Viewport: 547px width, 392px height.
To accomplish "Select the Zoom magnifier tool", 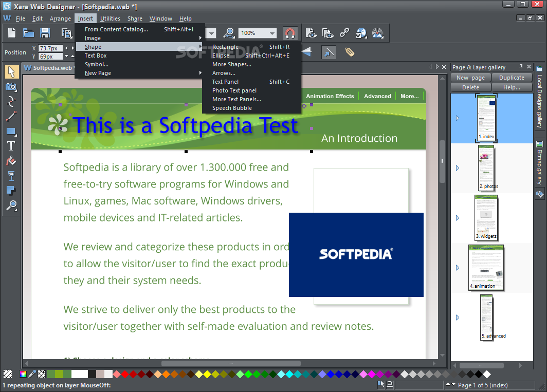I will (11, 206).
